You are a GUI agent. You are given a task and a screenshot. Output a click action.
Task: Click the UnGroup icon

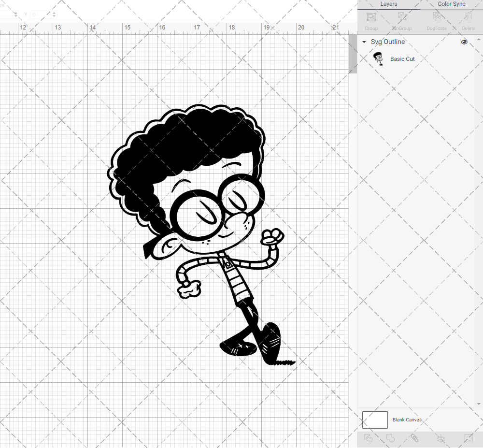401,17
